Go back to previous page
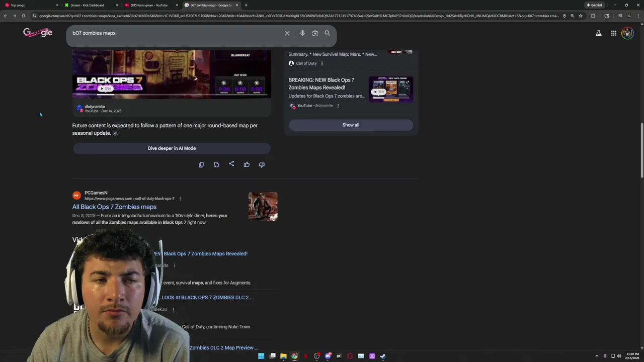This screenshot has width=644, height=362. click(6, 16)
